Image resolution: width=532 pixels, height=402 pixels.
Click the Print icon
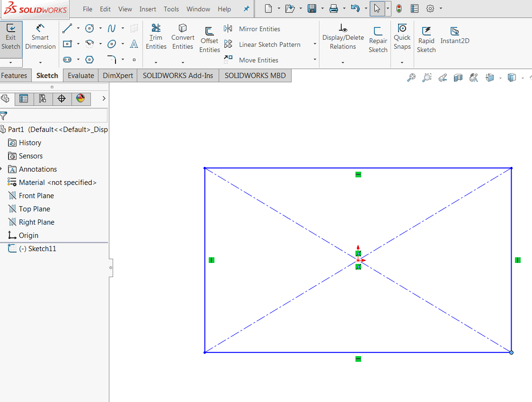pos(334,9)
